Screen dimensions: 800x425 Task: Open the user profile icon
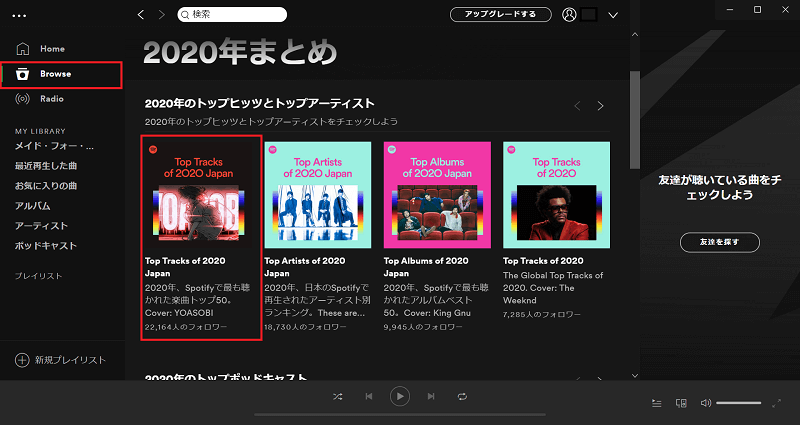(569, 14)
